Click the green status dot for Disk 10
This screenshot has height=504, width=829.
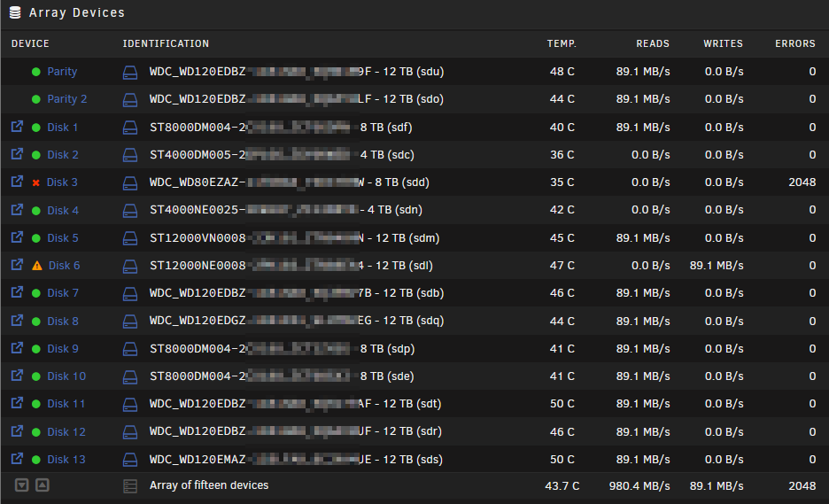pos(36,376)
